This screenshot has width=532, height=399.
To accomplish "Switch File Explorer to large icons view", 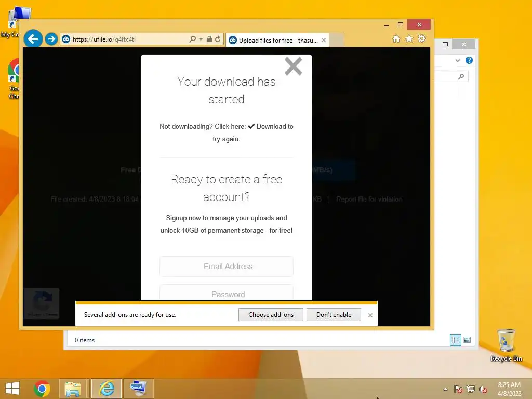I will point(467,340).
